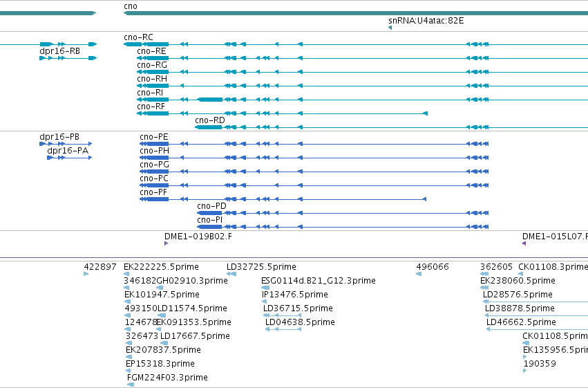Click the 496066 arrow glyph
This screenshot has width=588, height=388.
419,274
